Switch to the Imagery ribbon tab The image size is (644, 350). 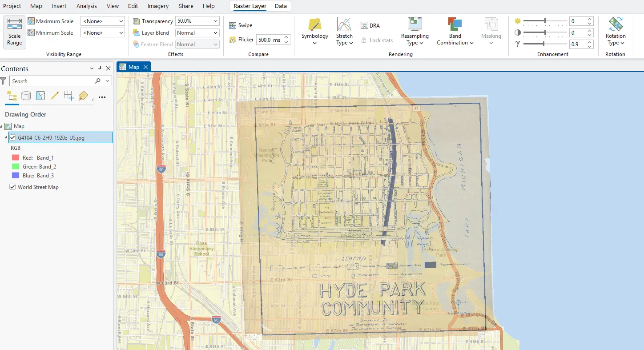[x=158, y=6]
